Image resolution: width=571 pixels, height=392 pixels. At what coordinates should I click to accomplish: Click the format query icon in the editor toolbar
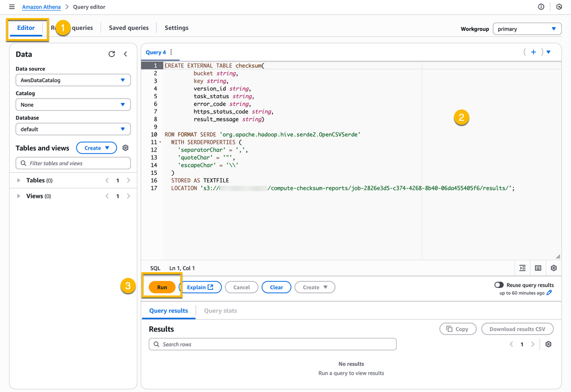522,268
